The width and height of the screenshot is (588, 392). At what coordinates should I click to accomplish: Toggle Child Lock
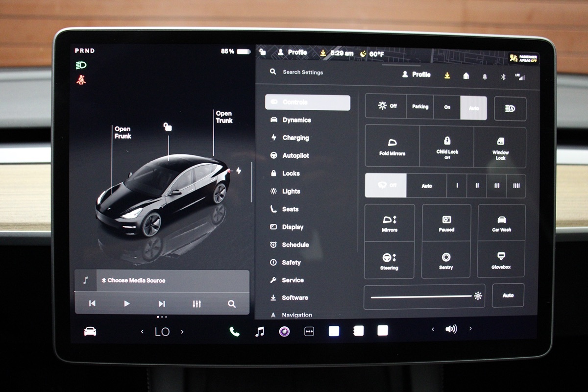[x=446, y=147]
